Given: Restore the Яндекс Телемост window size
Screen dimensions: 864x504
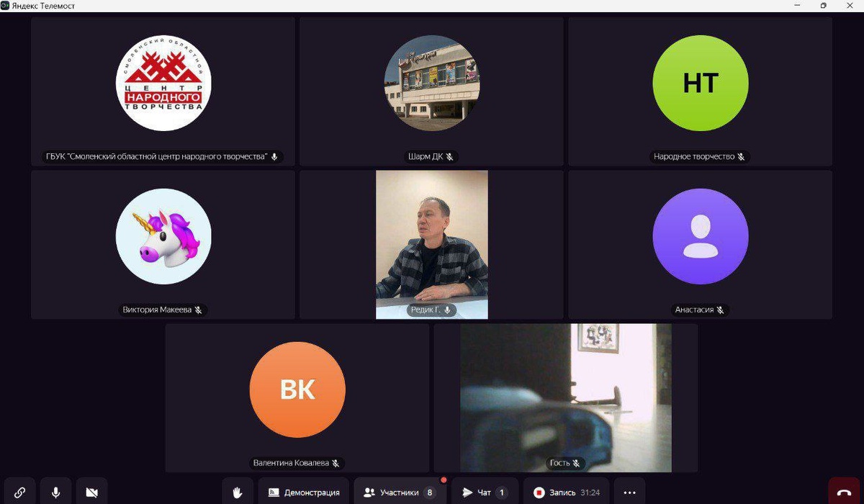Looking at the screenshot, I should pos(823,5).
